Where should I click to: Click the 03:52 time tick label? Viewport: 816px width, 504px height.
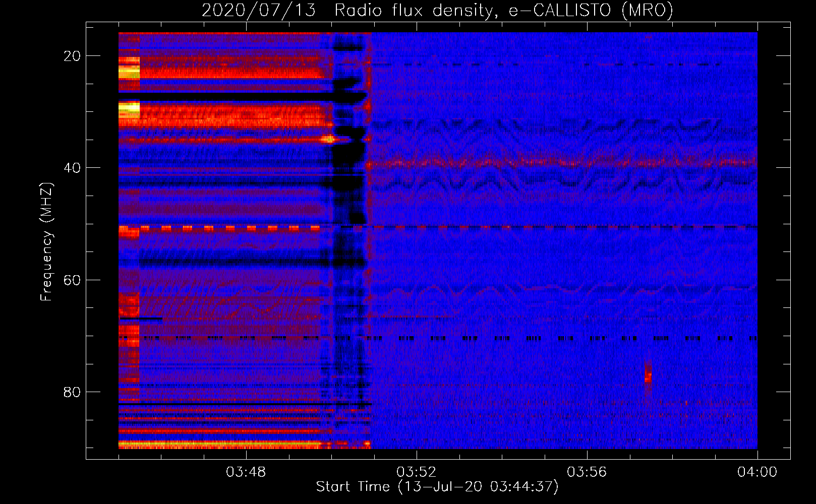coord(417,472)
